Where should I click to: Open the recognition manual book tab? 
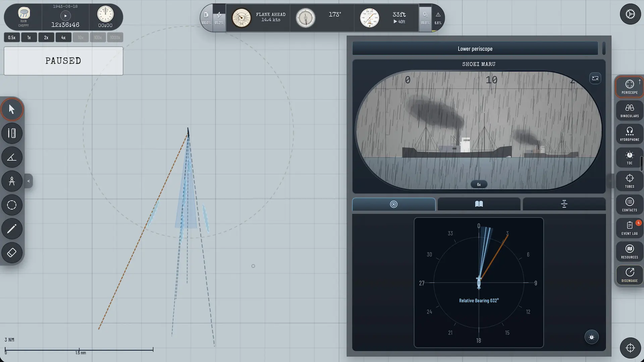point(479,204)
